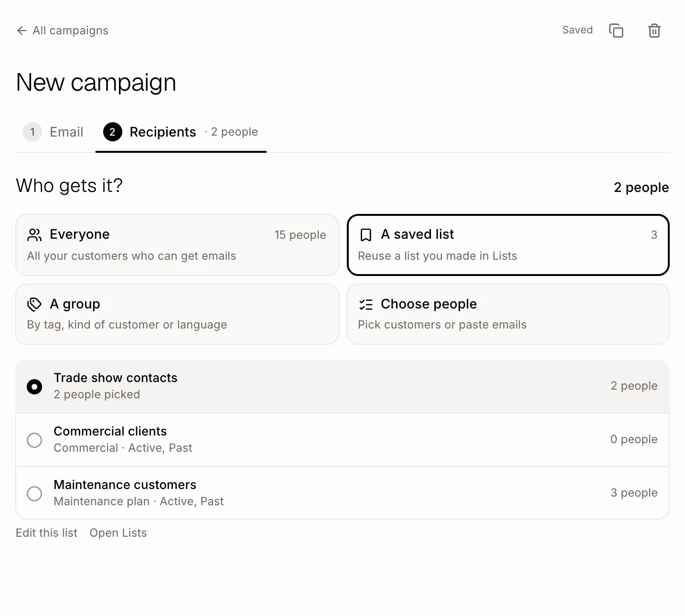This screenshot has width=685, height=616.
Task: Click the '0 people' count for Commercial clients
Action: (x=634, y=439)
